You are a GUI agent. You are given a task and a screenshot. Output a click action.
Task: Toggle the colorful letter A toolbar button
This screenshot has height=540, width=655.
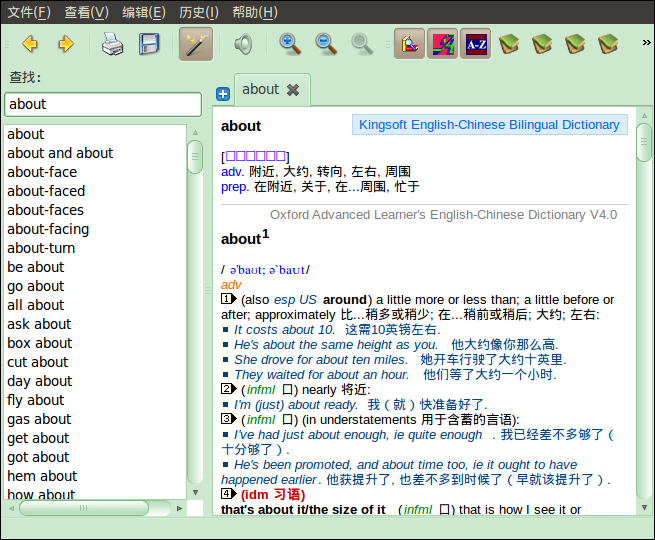(x=442, y=44)
